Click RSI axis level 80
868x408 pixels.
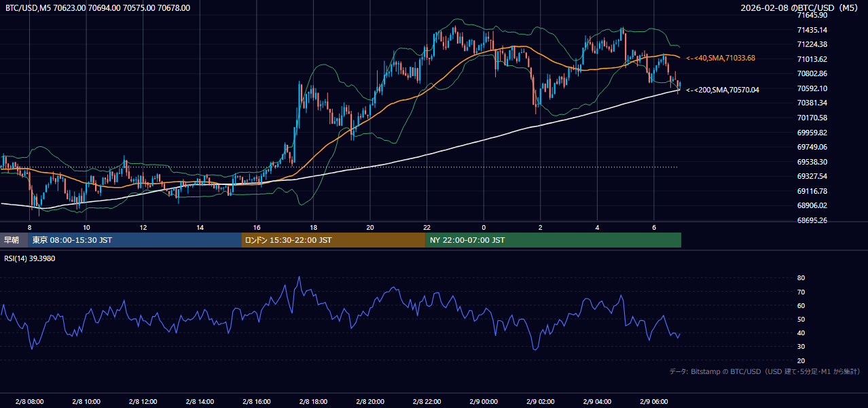[x=801, y=278]
